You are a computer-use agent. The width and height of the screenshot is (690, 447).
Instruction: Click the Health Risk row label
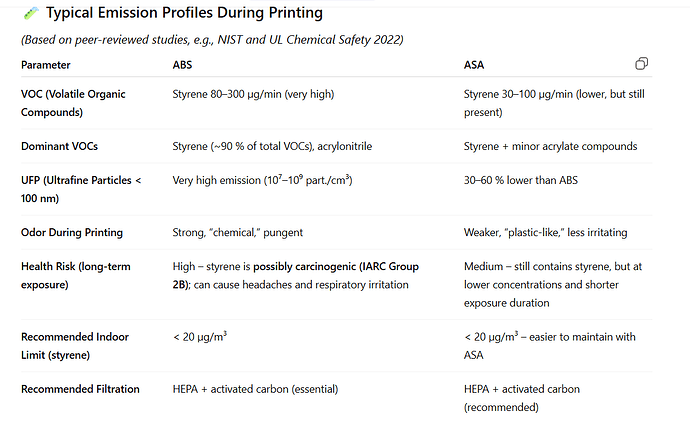76,275
